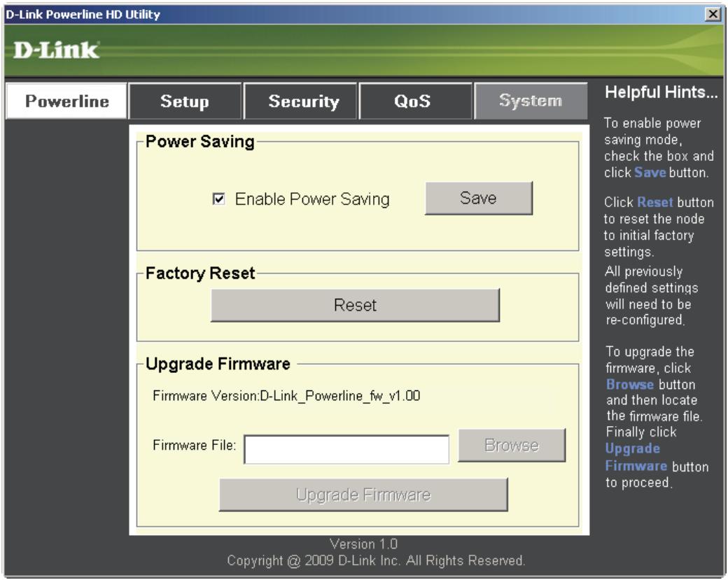Click the Browse button for firmware file
Screen dimensions: 728x580
pyautogui.click(x=512, y=445)
